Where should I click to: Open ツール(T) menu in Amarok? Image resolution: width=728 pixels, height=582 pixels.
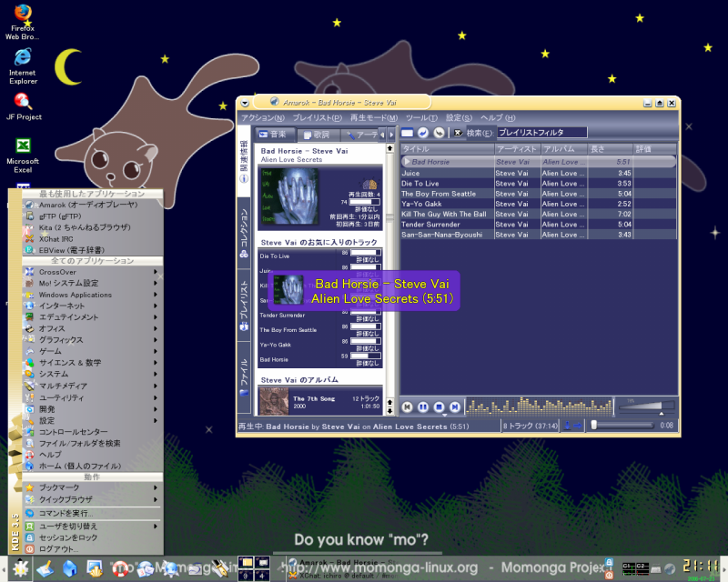421,118
